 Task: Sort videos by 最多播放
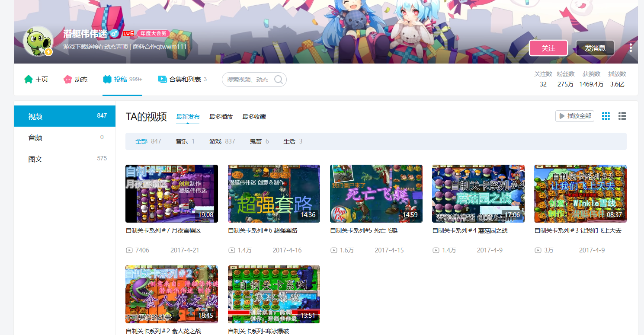pos(221,117)
